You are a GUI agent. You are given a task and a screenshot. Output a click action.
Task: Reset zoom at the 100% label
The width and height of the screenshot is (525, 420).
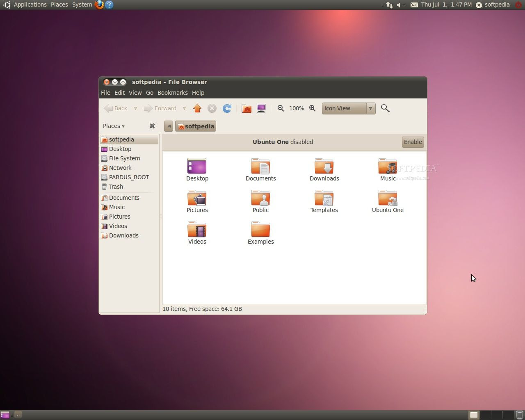coord(297,108)
